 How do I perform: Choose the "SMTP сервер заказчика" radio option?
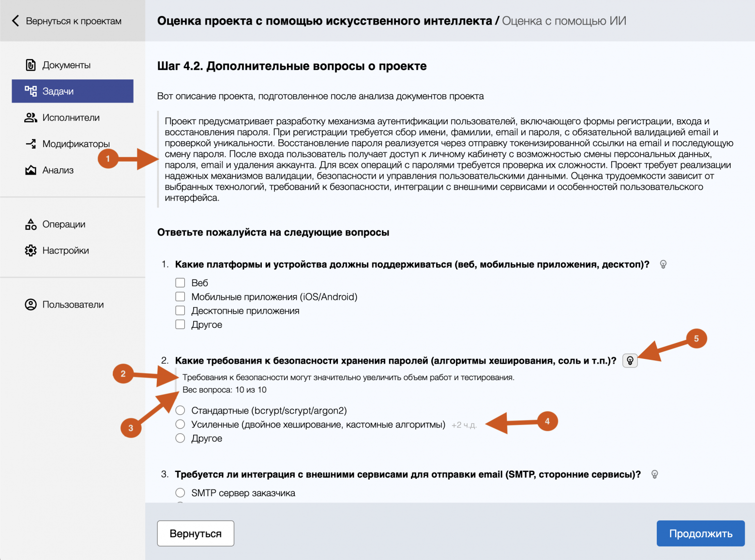click(x=180, y=493)
